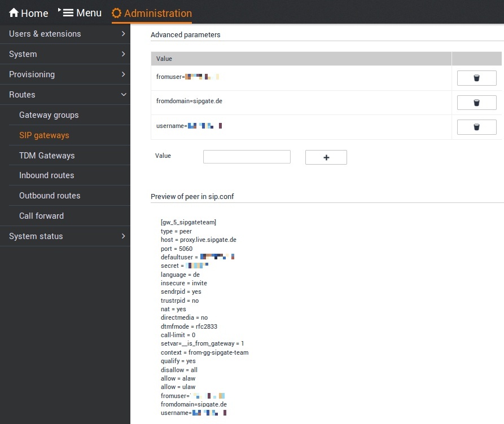The image size is (504, 424).
Task: Select disallow = all line
Action: click(179, 370)
